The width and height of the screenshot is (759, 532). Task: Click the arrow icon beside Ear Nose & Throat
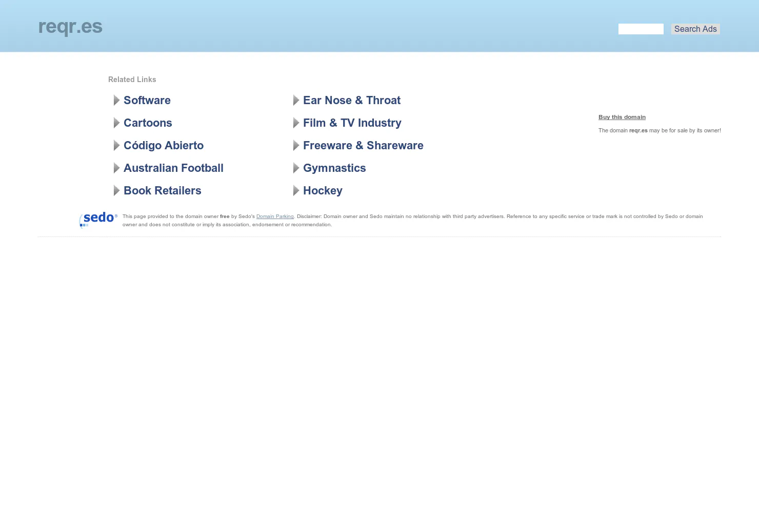click(x=296, y=101)
